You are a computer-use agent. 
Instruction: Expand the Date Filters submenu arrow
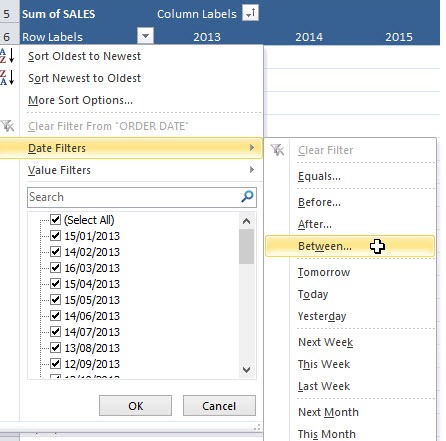point(252,148)
